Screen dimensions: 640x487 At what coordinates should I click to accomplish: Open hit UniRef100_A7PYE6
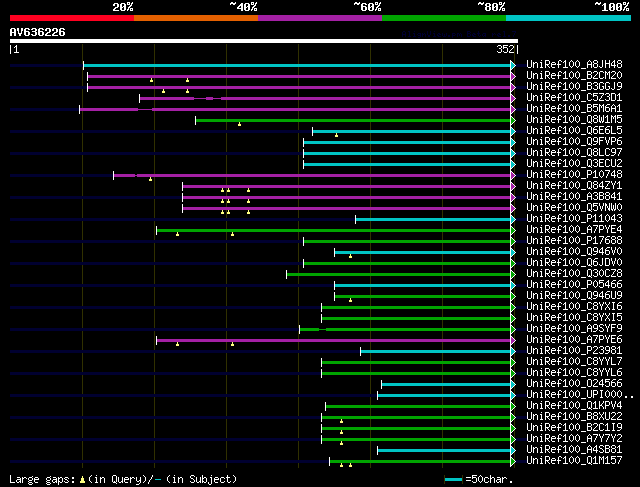coord(574,340)
